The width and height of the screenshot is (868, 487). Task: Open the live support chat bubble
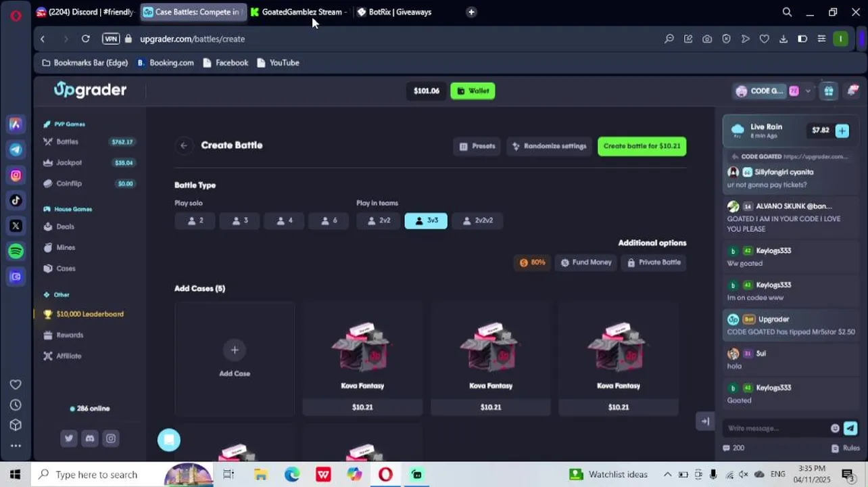point(169,440)
